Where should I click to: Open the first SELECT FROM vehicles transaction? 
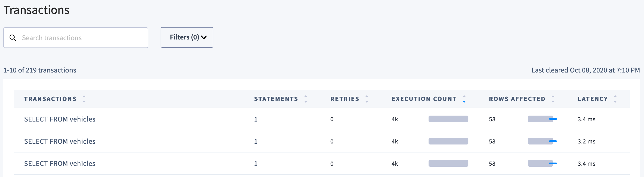[x=59, y=119]
